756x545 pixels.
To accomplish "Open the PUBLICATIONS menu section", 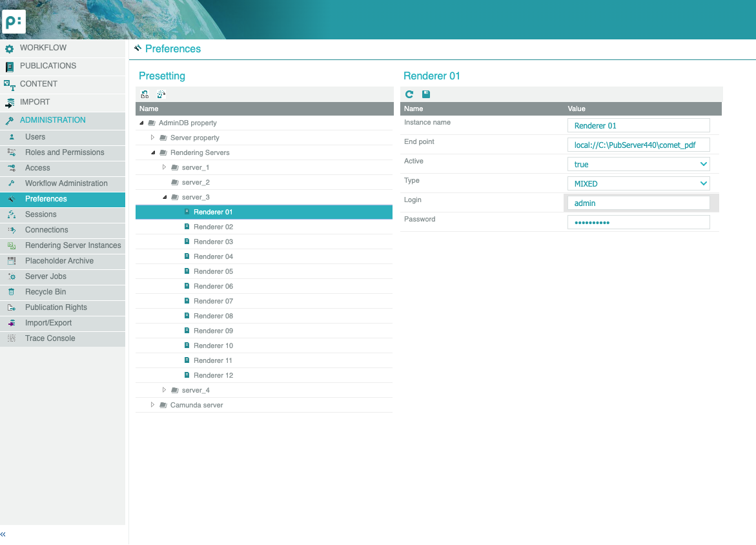I will point(48,66).
